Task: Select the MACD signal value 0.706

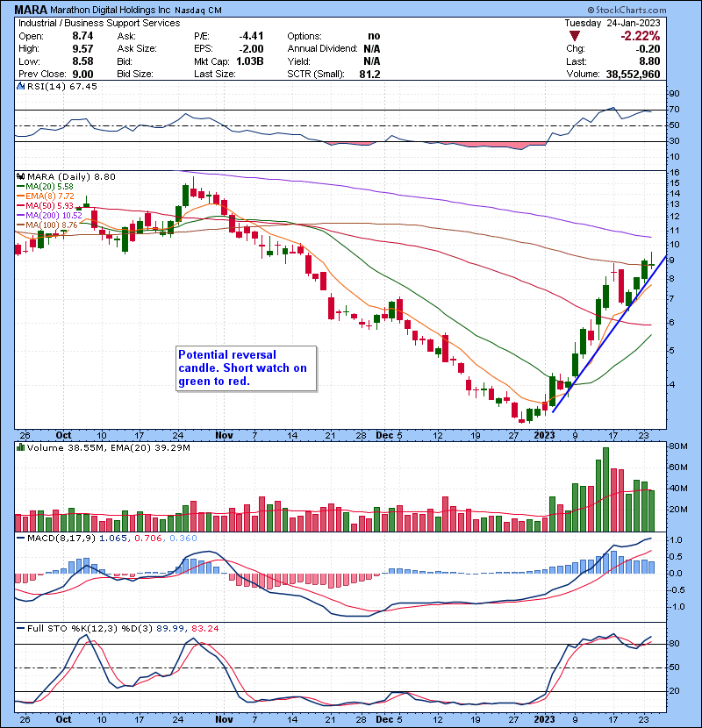Action: coord(148,539)
